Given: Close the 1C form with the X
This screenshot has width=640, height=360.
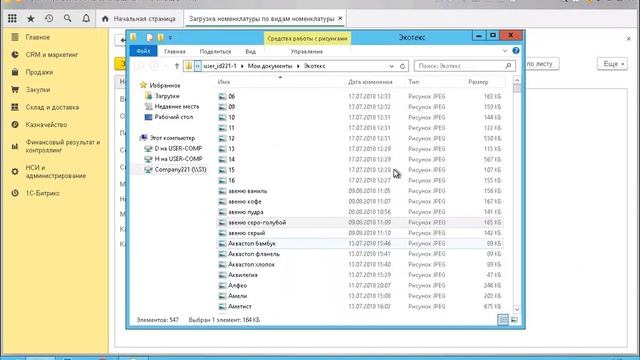Looking at the screenshot, I should 628,39.
